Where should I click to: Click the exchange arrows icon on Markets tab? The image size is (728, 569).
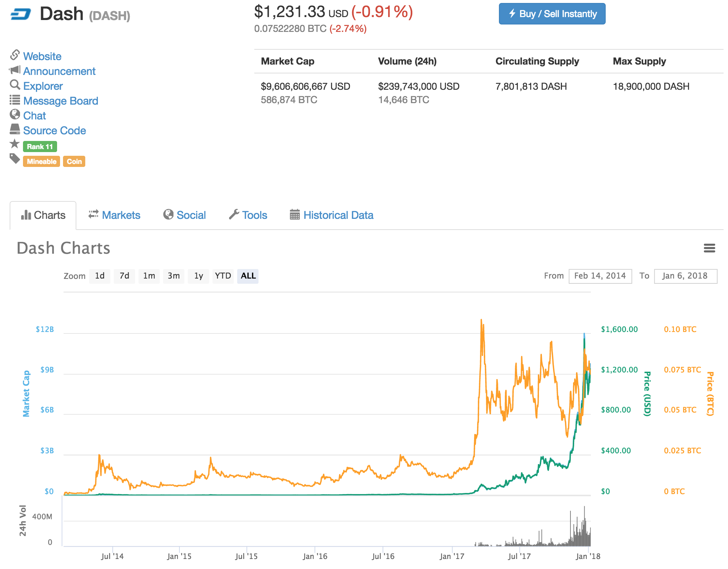click(93, 214)
